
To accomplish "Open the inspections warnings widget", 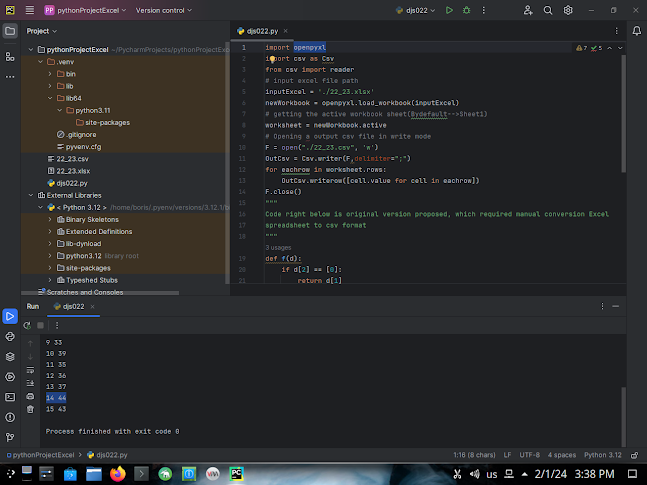I will (589, 48).
